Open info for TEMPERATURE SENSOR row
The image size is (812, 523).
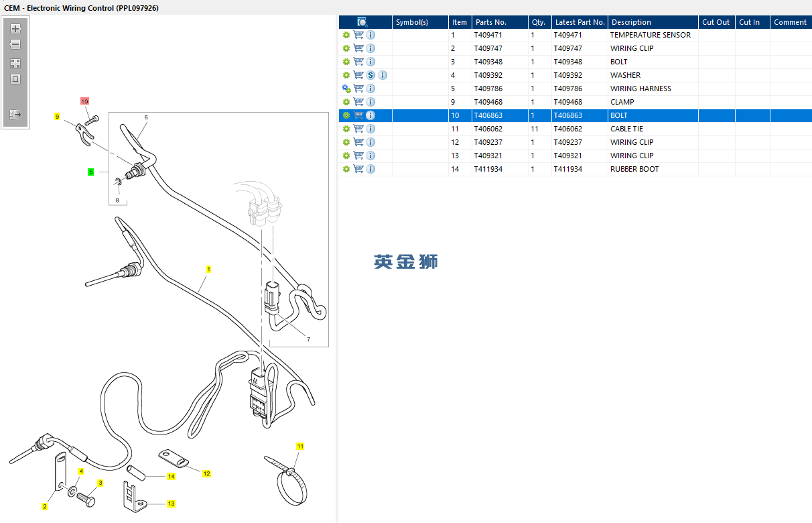point(370,35)
